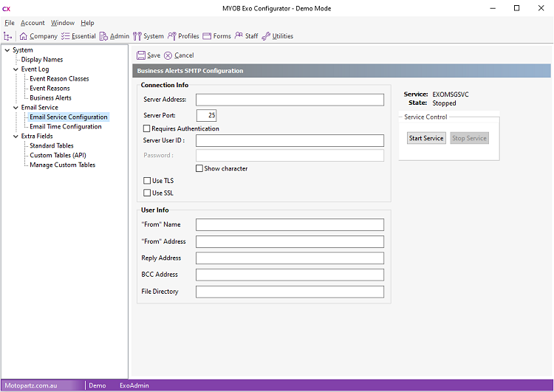Open the Essential checklist toolbar item
The width and height of the screenshot is (554, 392).
[78, 36]
